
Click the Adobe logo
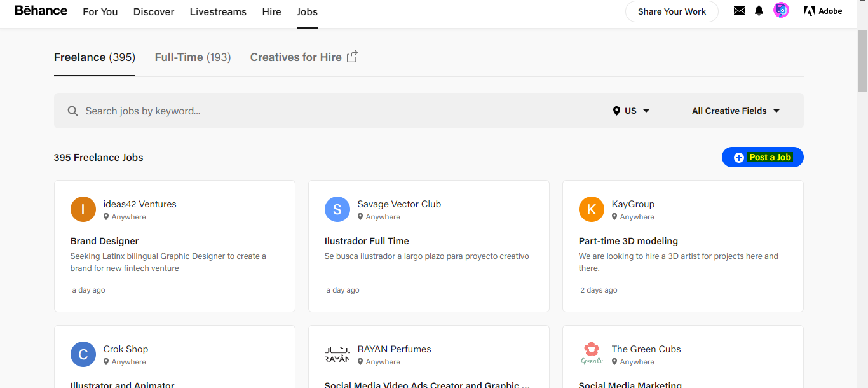click(823, 11)
